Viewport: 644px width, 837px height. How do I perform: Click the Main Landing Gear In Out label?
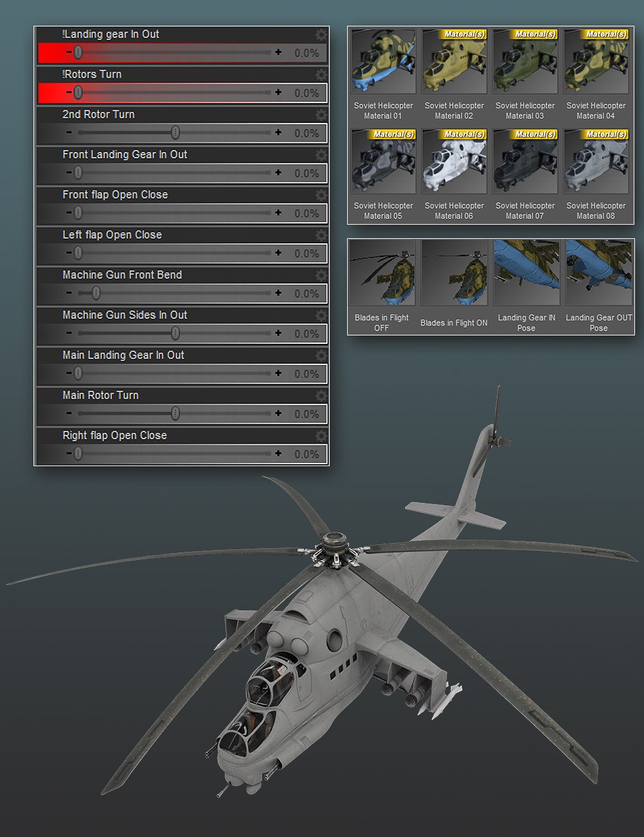(x=123, y=355)
